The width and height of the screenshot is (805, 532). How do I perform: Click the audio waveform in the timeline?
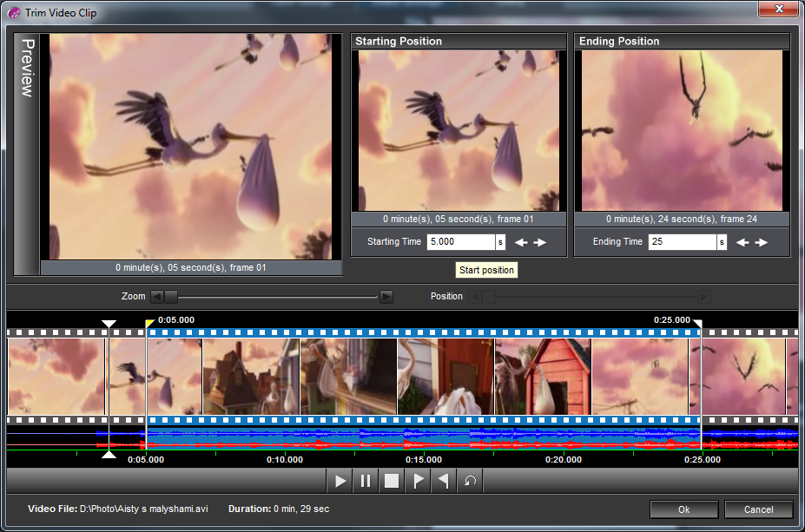pyautogui.click(x=403, y=437)
